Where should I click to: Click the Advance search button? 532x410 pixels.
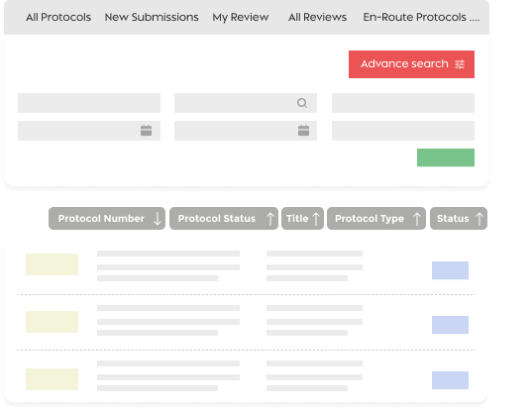[x=411, y=64]
